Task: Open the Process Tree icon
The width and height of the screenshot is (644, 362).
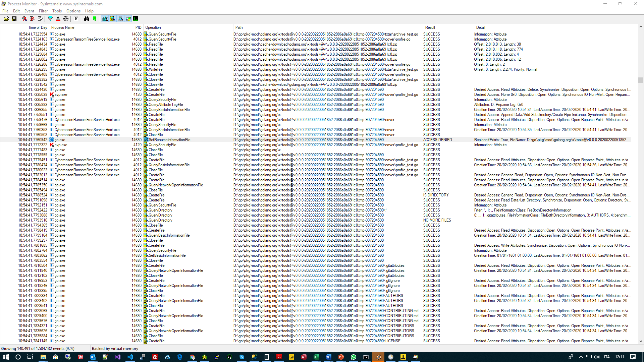Action: (76, 19)
